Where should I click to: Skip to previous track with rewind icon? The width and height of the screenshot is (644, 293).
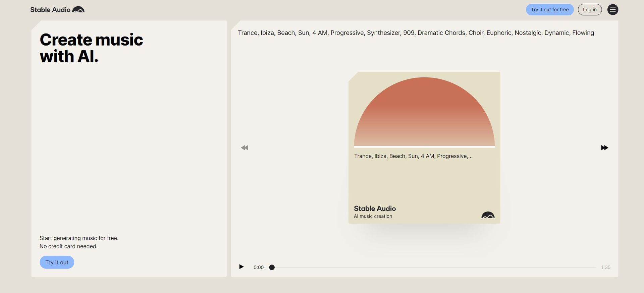tap(245, 148)
